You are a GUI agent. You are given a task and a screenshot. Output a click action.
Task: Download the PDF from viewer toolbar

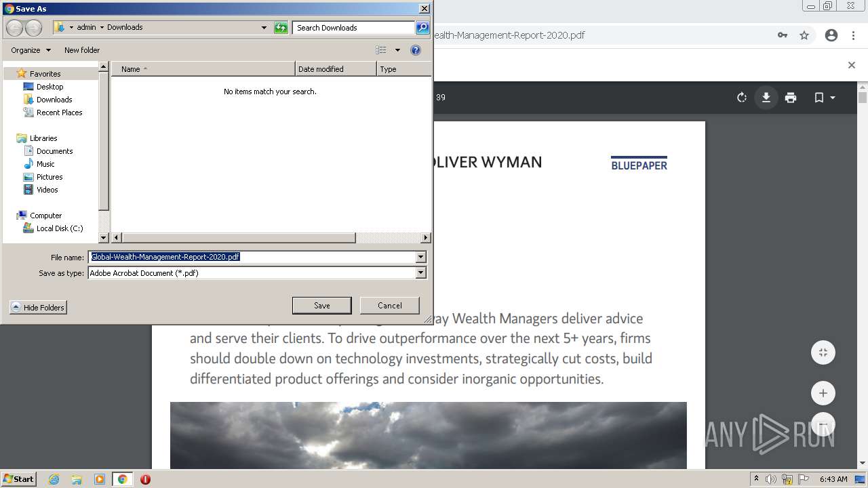pos(766,98)
